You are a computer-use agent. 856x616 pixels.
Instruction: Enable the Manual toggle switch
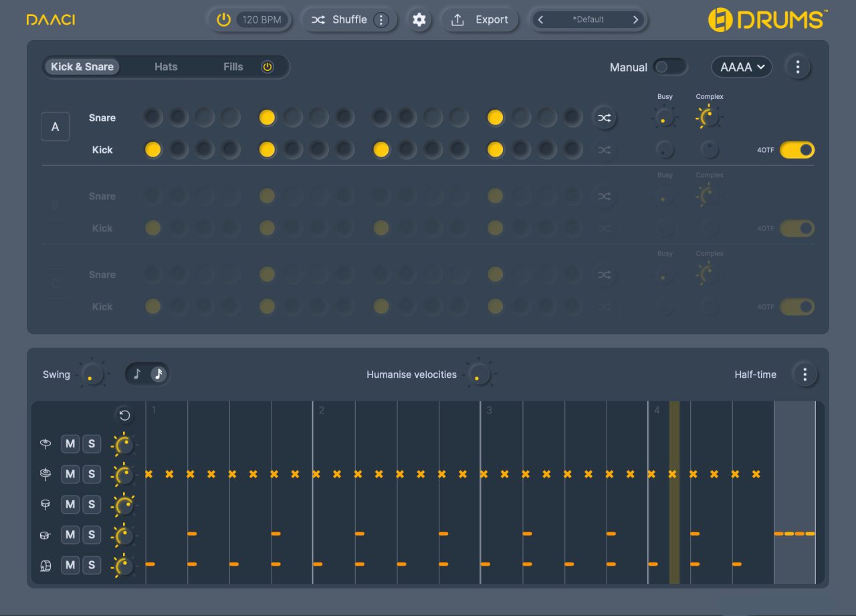point(669,67)
